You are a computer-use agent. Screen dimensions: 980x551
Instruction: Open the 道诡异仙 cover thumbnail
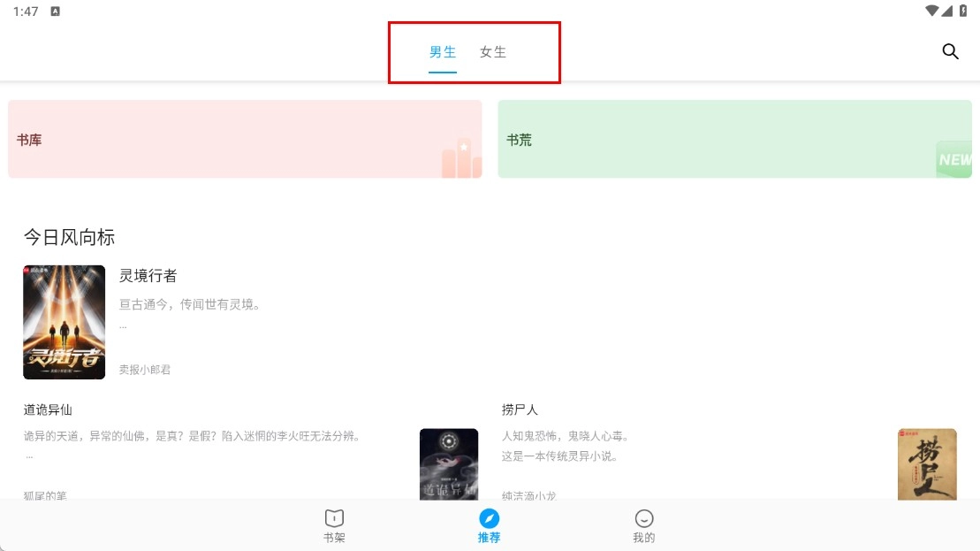point(449,463)
